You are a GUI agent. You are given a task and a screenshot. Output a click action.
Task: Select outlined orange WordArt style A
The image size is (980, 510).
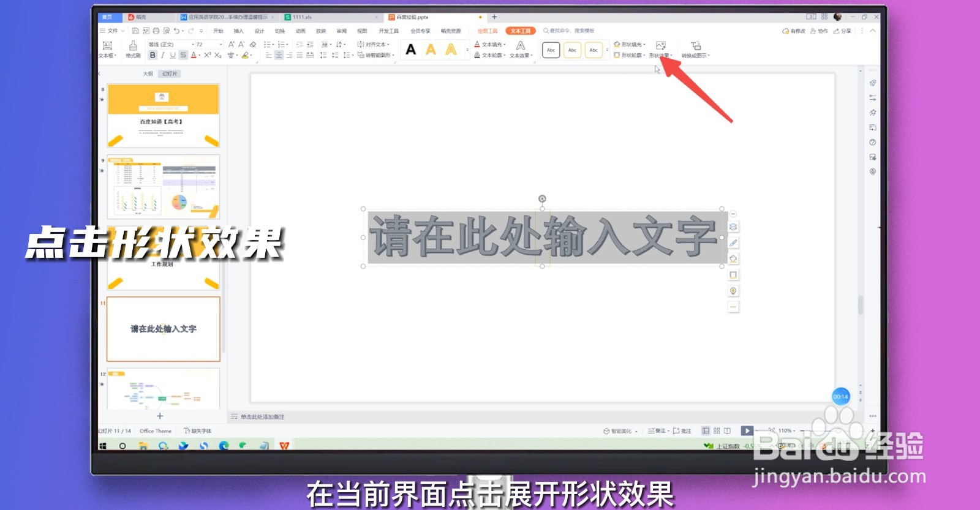click(x=451, y=50)
